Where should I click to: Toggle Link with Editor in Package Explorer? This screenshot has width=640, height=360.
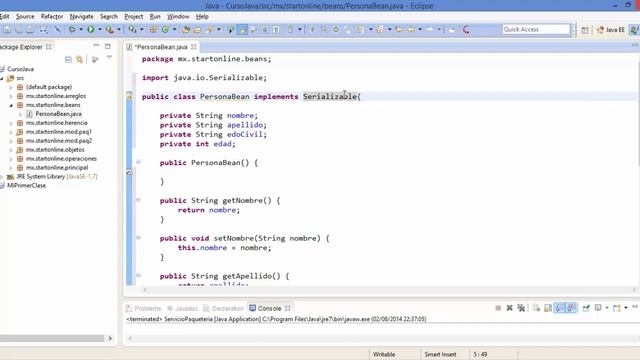pyautogui.click(x=80, y=60)
